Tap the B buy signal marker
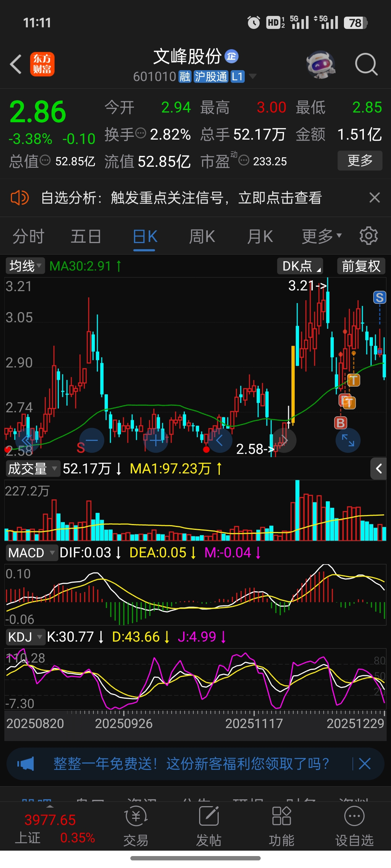The height and width of the screenshot is (868, 391). (x=340, y=422)
